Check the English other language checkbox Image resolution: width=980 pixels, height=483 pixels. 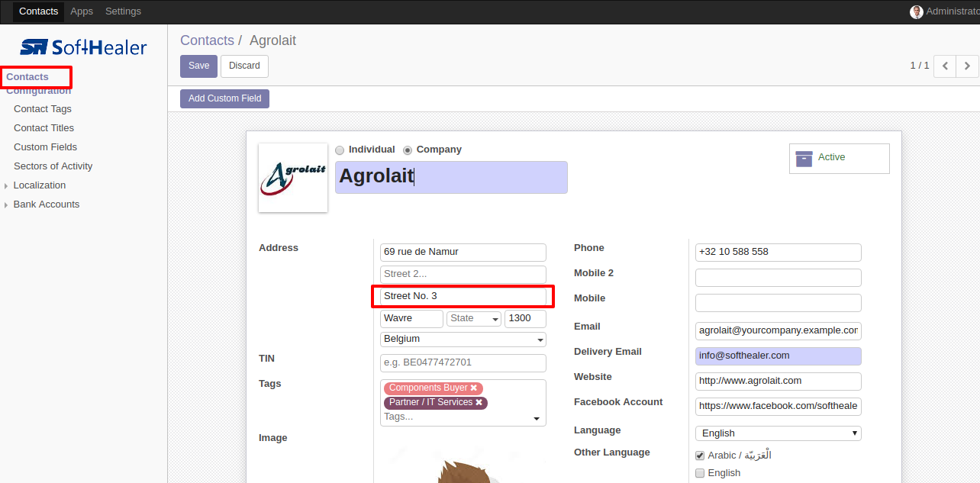point(700,473)
